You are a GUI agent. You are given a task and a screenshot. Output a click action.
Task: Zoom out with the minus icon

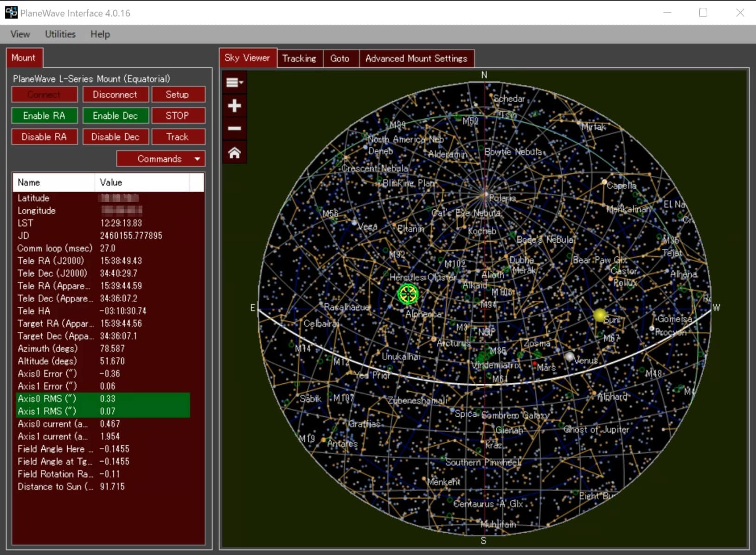pyautogui.click(x=234, y=129)
